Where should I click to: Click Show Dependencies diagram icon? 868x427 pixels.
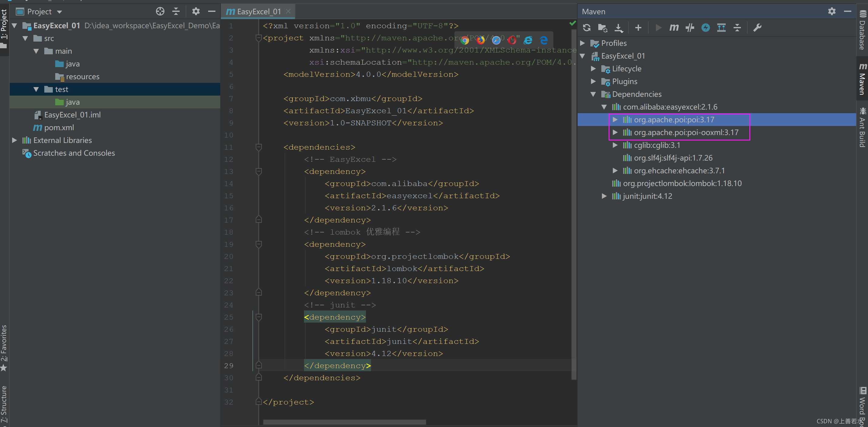coord(721,28)
